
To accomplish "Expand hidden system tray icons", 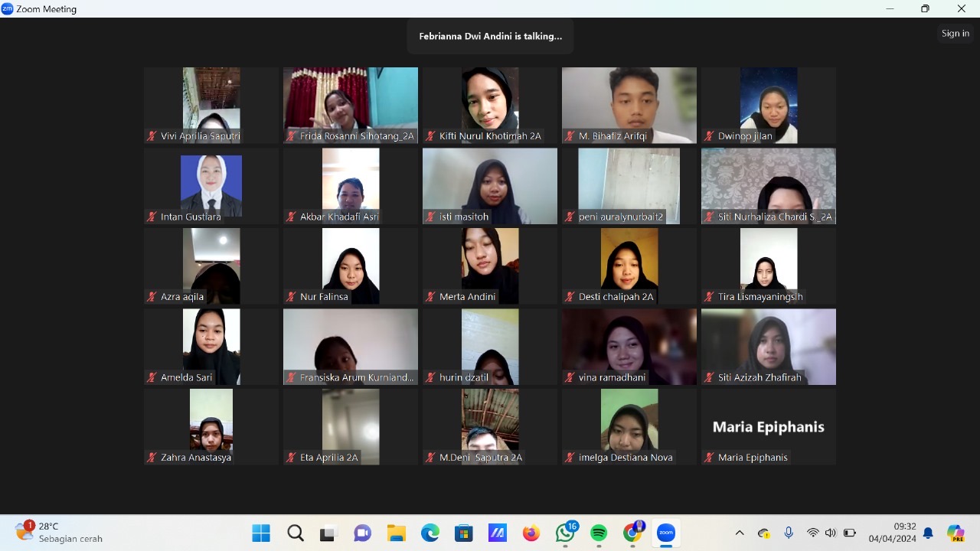I will point(739,533).
